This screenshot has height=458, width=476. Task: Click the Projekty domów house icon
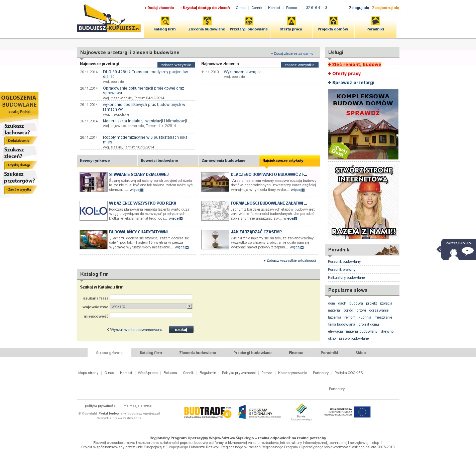(333, 21)
